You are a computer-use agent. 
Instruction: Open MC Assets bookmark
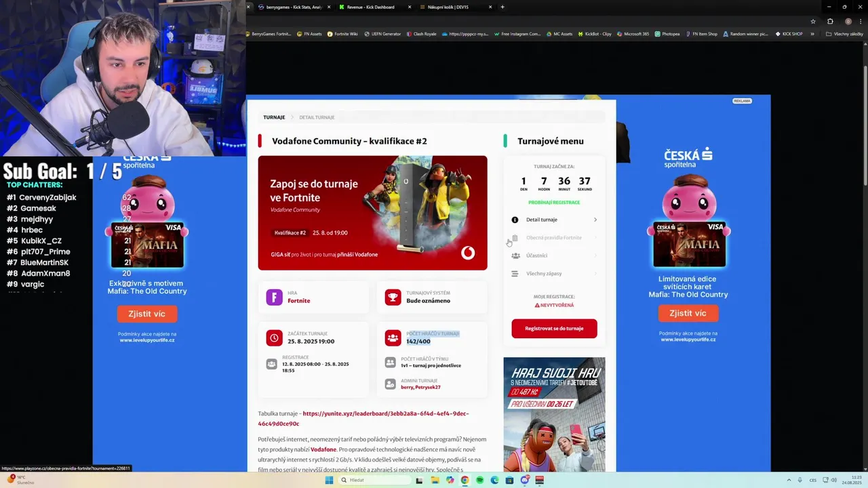pos(559,34)
